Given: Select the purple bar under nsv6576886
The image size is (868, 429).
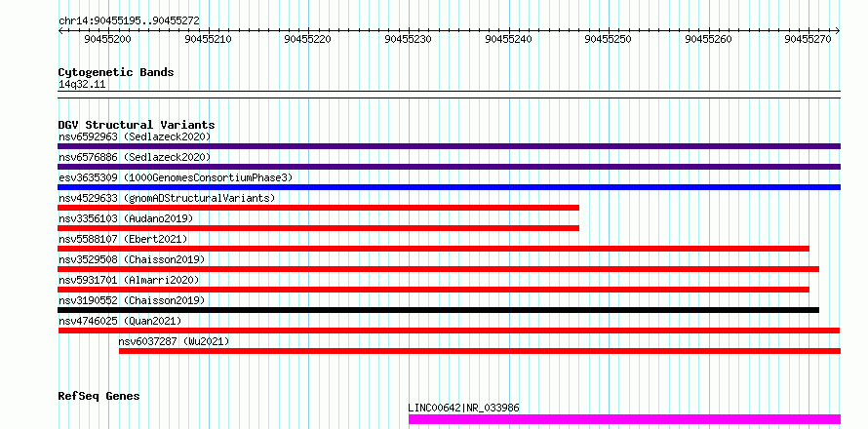Looking at the screenshot, I should (450, 167).
